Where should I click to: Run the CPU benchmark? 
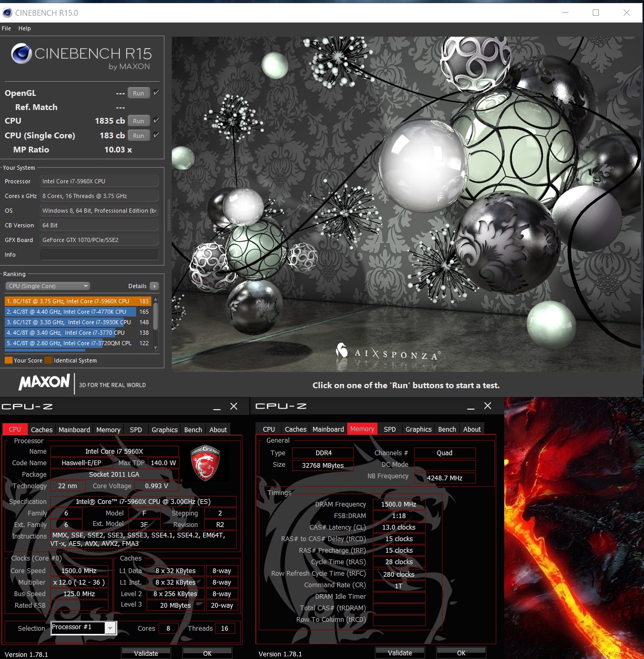pos(139,121)
